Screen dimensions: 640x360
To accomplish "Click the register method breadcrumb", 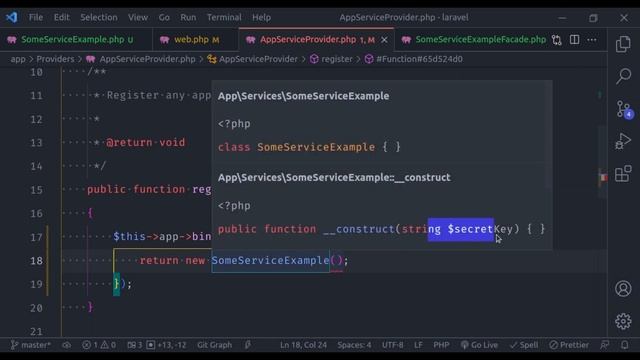I will (x=331, y=59).
